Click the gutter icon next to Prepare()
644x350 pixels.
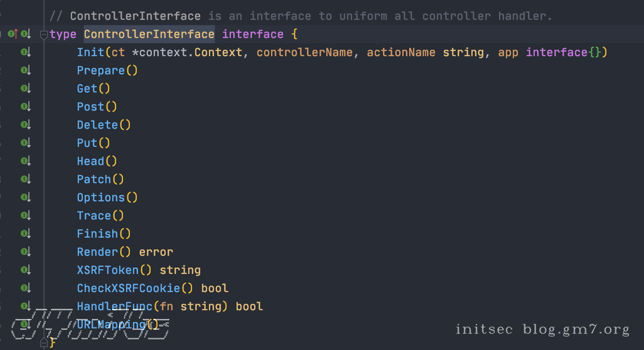[x=25, y=70]
